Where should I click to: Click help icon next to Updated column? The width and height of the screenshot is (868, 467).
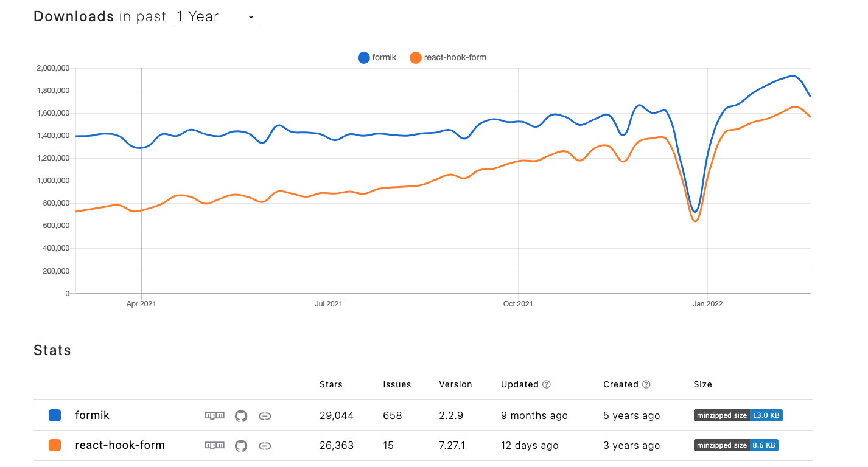(547, 384)
